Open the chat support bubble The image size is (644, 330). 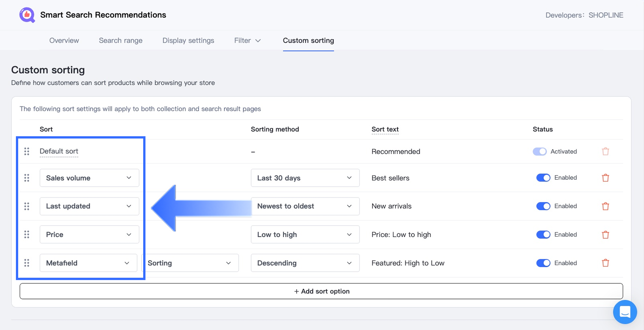pos(625,312)
